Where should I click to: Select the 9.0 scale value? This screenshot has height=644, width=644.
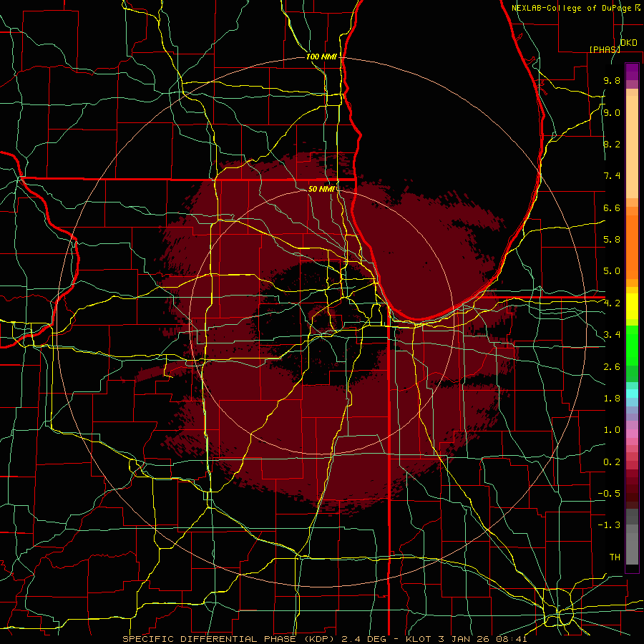[612, 112]
